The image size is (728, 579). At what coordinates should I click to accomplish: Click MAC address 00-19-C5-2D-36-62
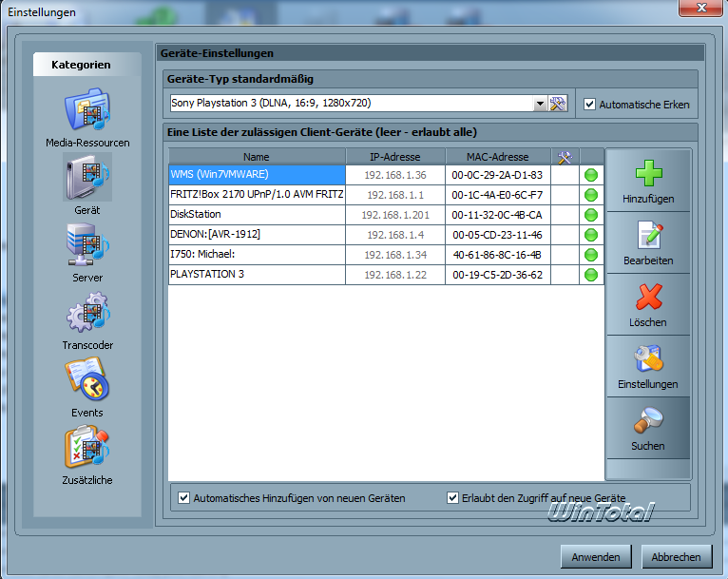(x=497, y=275)
